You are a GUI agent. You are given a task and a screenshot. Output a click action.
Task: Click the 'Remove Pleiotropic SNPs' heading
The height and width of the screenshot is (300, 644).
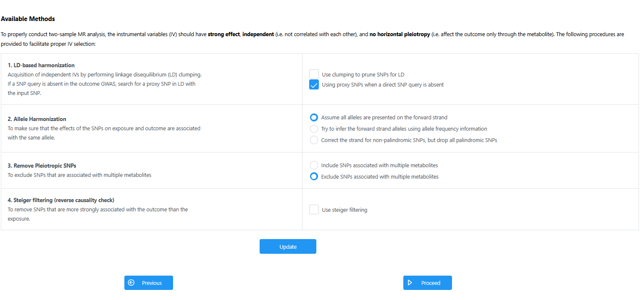[x=42, y=166]
